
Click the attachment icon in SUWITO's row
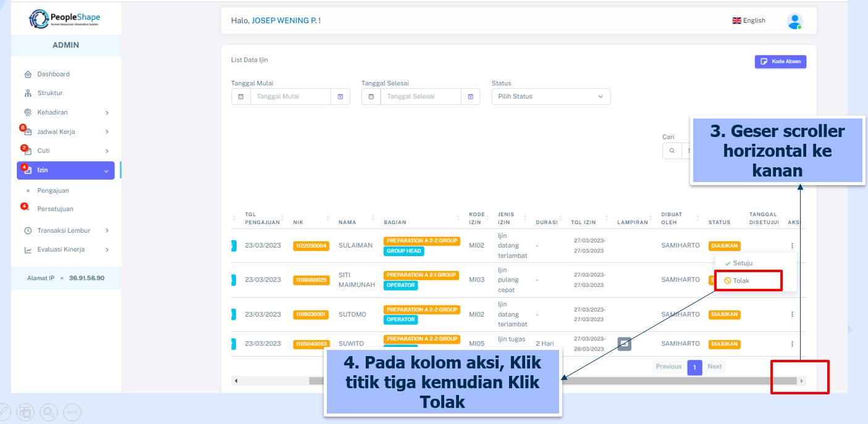coord(624,344)
